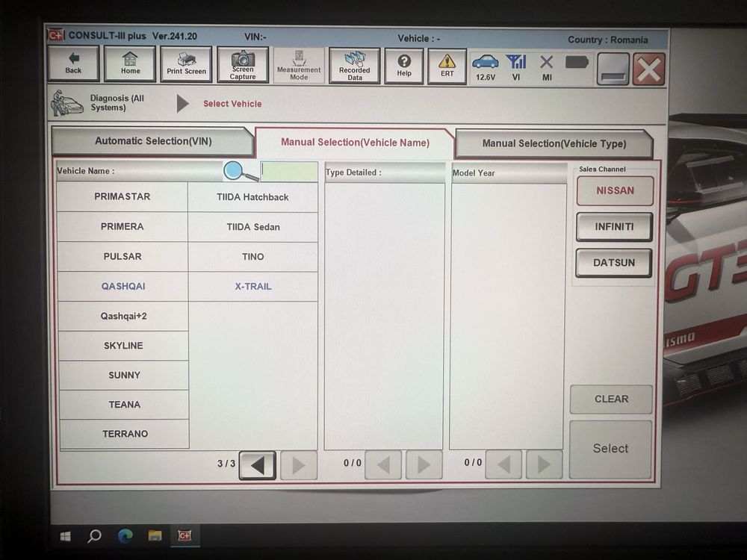Select X-TRAIL vehicle

[253, 287]
